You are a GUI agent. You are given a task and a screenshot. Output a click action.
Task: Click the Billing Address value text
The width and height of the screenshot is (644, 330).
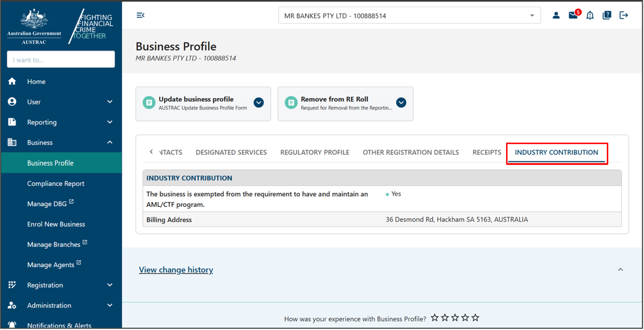456,219
